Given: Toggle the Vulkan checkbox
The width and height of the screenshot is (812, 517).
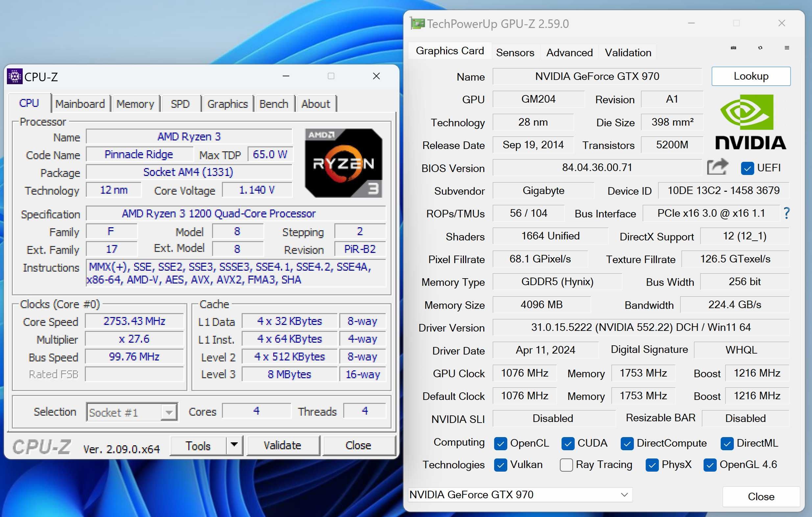Looking at the screenshot, I should pos(500,465).
